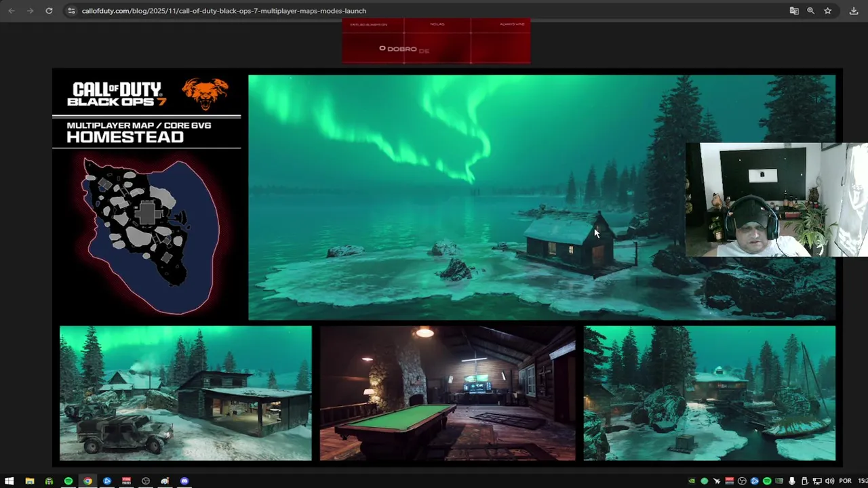Open the network connection tray icon
Screen dimensions: 868x488
coord(817,481)
